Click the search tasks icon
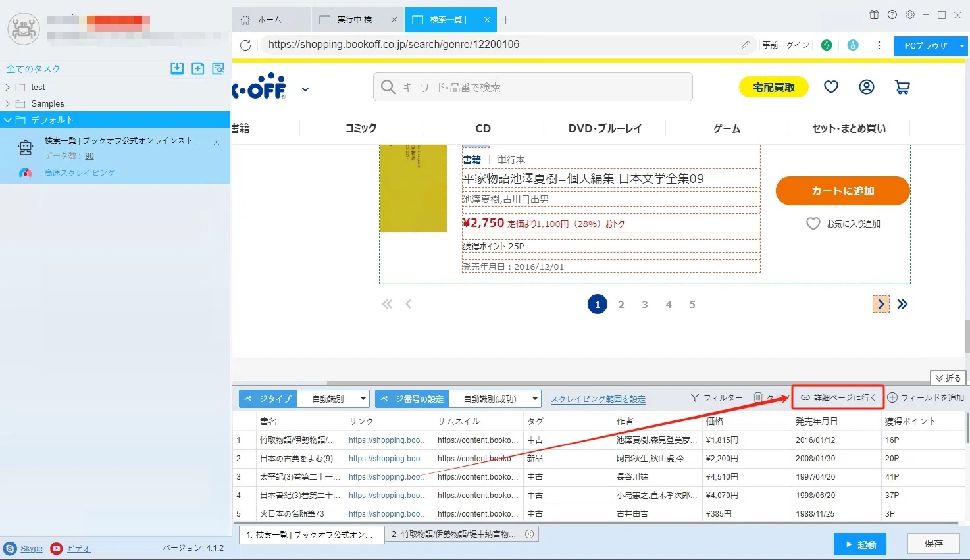970x560 pixels. (x=218, y=68)
